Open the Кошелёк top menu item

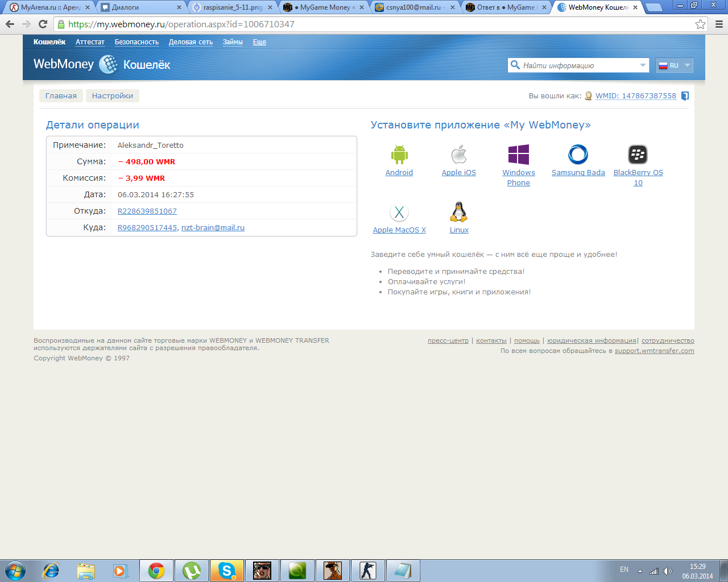(49, 42)
